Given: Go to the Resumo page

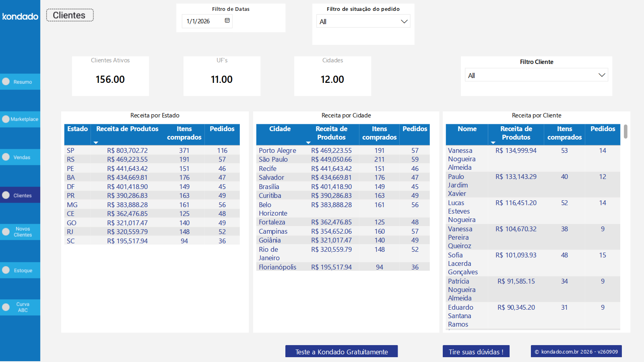Looking at the screenshot, I should (20, 82).
